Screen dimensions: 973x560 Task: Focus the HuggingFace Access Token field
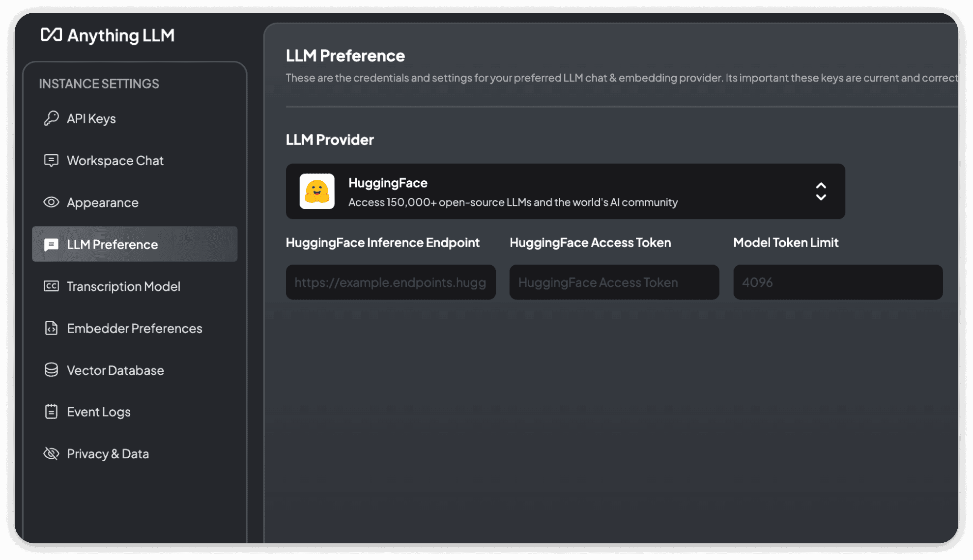click(614, 282)
